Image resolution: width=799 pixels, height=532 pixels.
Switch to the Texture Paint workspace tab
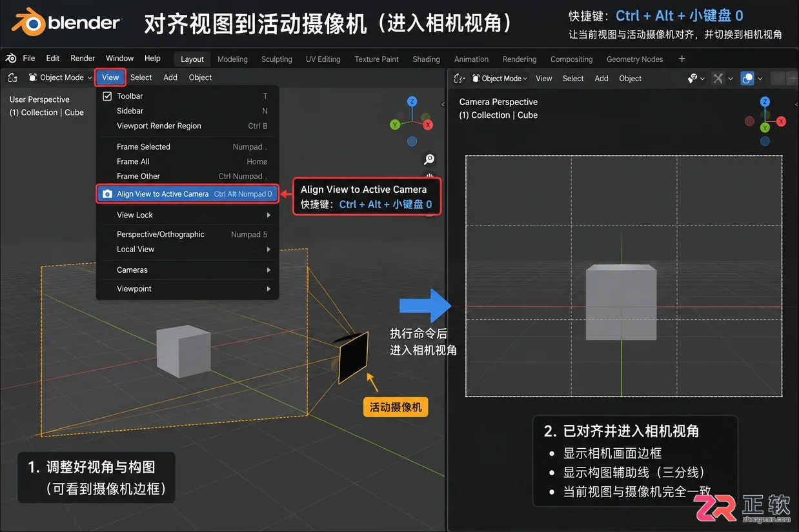[x=377, y=59]
